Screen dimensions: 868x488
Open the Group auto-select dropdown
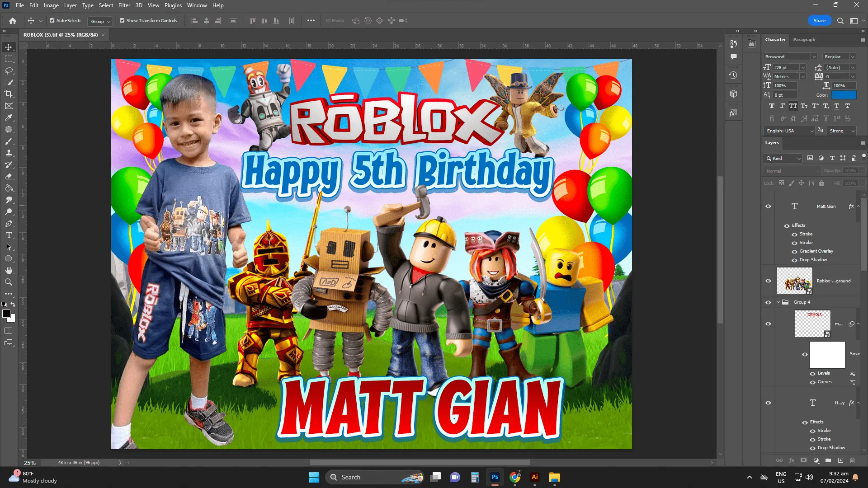click(x=100, y=21)
